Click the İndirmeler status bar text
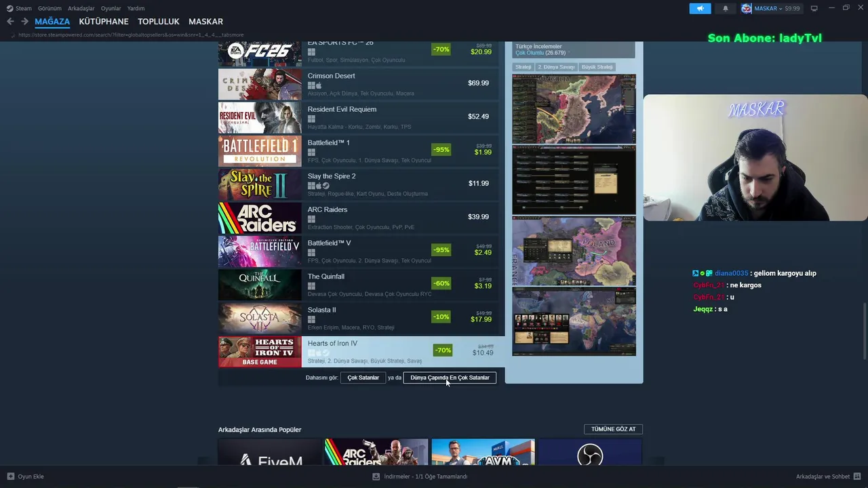868x488 pixels. [426, 476]
